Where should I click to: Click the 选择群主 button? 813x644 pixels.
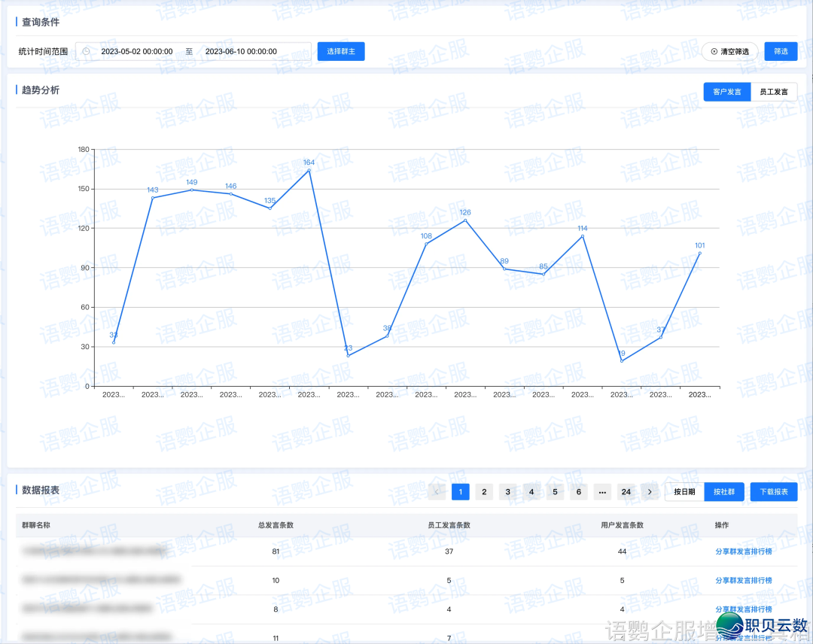[x=341, y=52]
